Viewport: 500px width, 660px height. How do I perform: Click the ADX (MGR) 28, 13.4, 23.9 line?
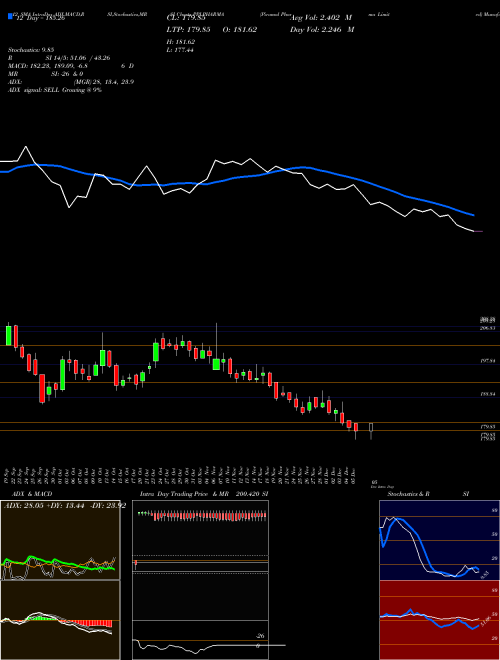pyautogui.click(x=71, y=82)
